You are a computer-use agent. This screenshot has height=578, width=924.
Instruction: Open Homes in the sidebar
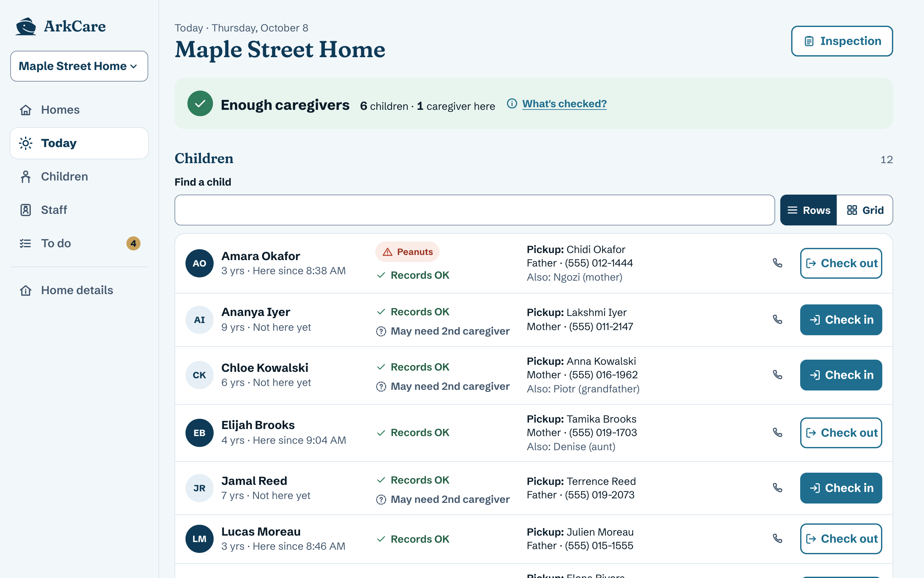(79, 110)
